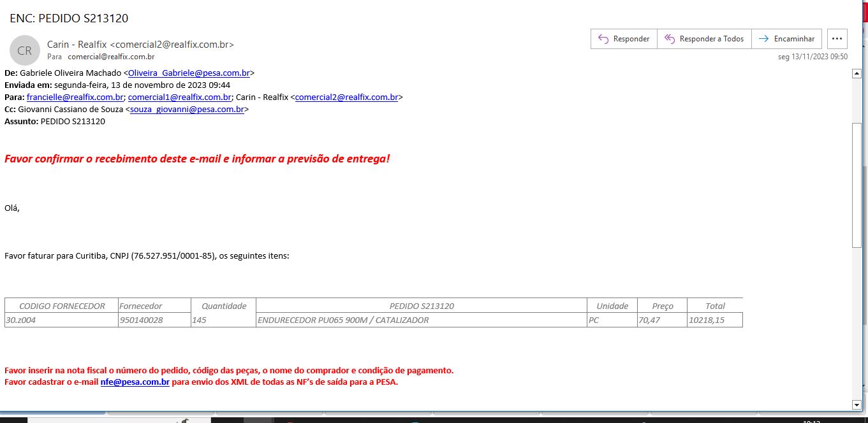Open the souza_giovanni@pesa.com.br Cc link
868x423 pixels.
(x=188, y=110)
